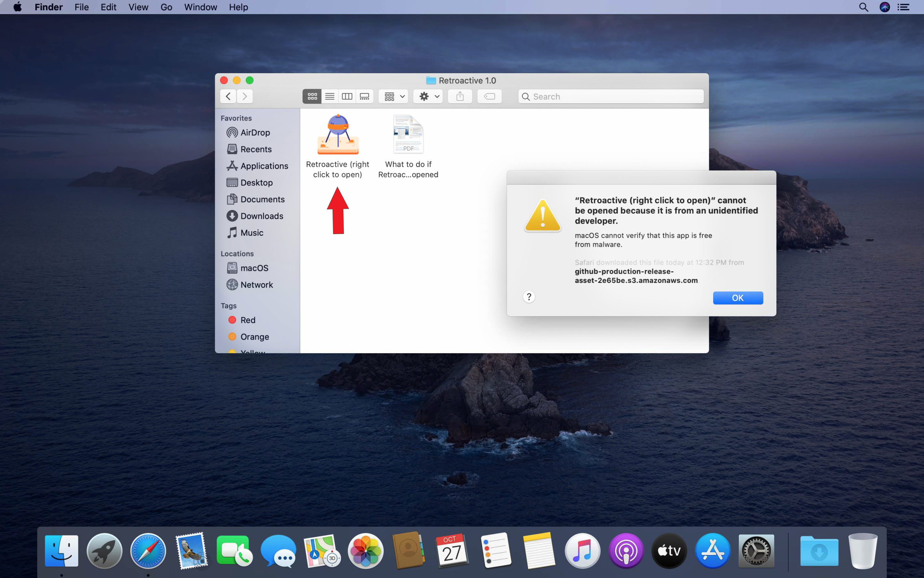Open the File menu
Image resolution: width=924 pixels, height=578 pixels.
click(81, 7)
